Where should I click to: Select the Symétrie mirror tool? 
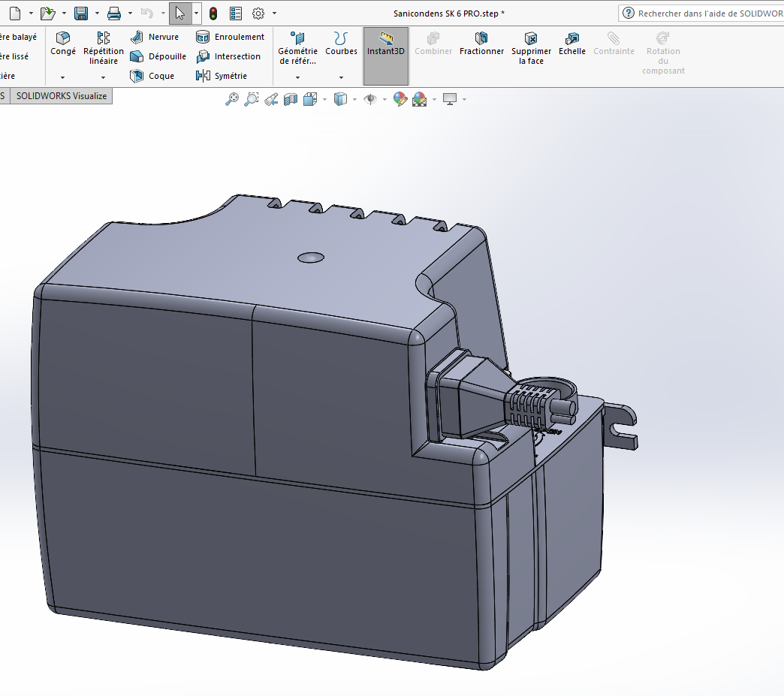pyautogui.click(x=222, y=76)
